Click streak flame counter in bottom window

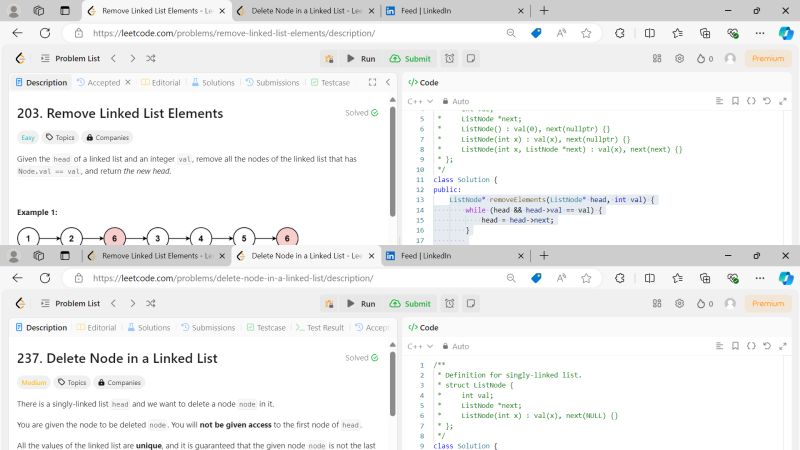pyautogui.click(x=705, y=304)
